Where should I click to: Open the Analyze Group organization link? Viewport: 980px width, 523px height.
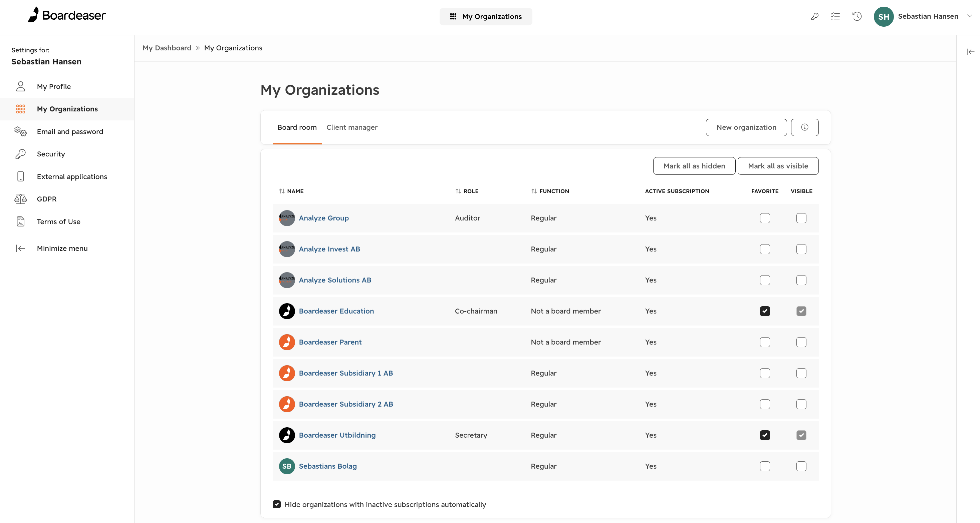pos(324,218)
